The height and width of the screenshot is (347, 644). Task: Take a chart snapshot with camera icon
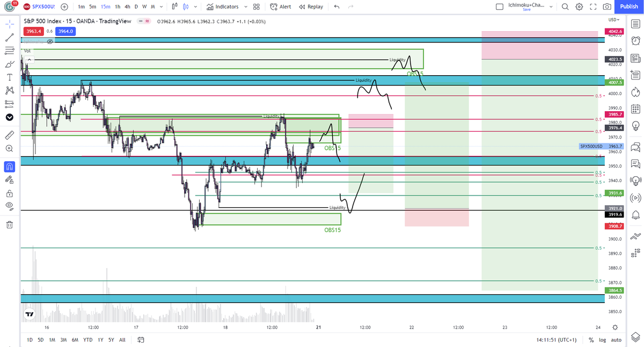[607, 6]
